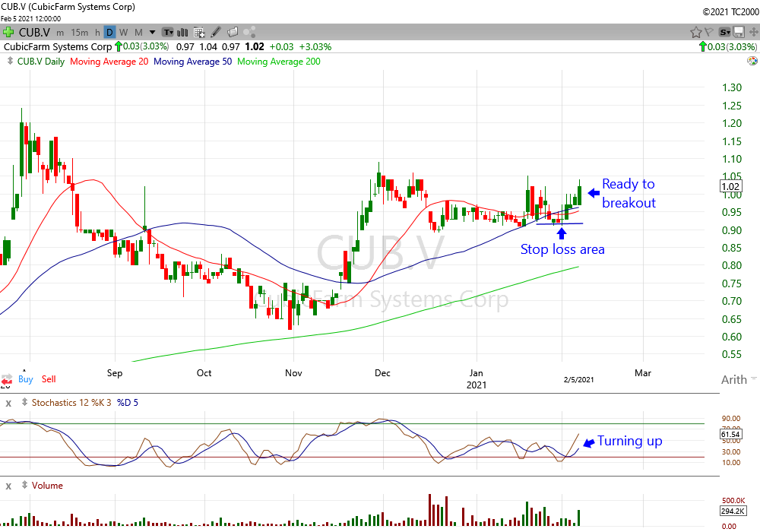Screen dimensions: 760x532
Task: Switch to the 15m timeframe
Action: click(80, 33)
